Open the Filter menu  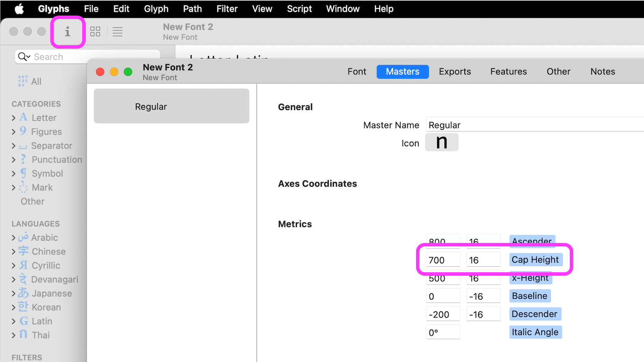pyautogui.click(x=227, y=9)
